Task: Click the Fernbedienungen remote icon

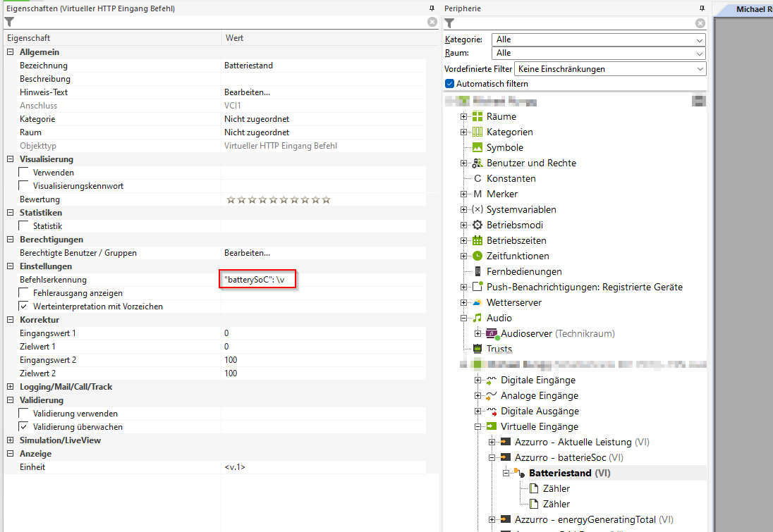Action: click(x=477, y=272)
